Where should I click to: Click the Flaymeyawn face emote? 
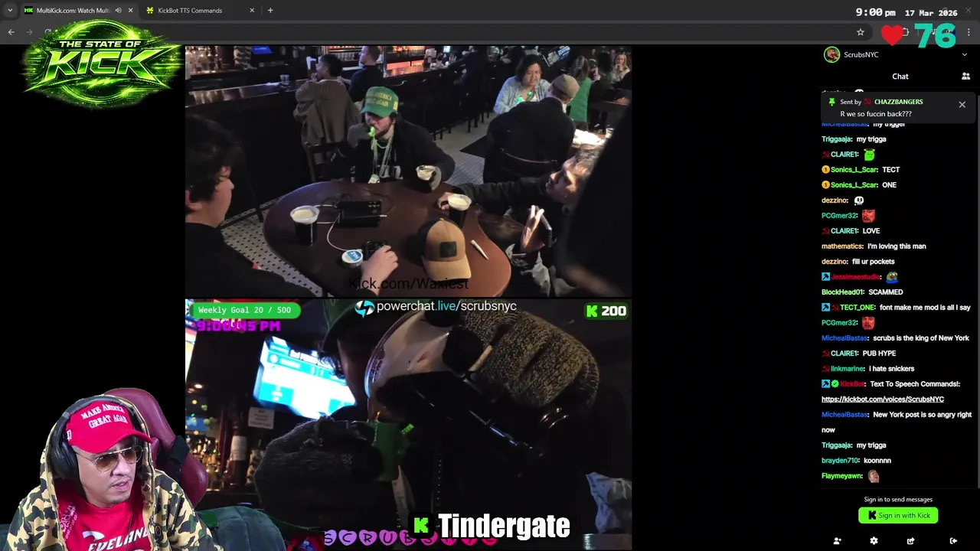coord(874,476)
